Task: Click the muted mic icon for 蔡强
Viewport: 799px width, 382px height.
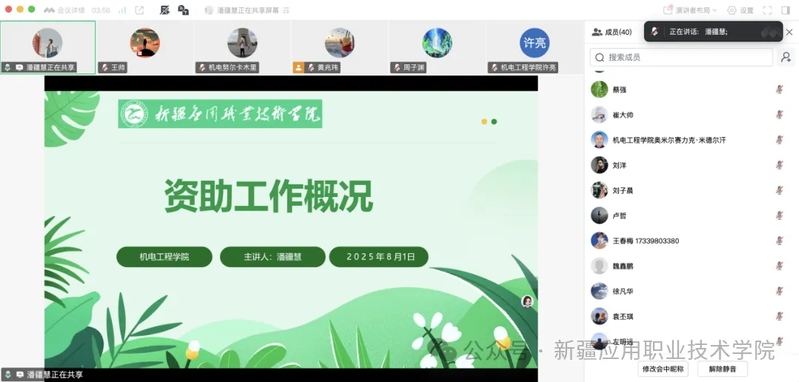Action: click(x=779, y=90)
